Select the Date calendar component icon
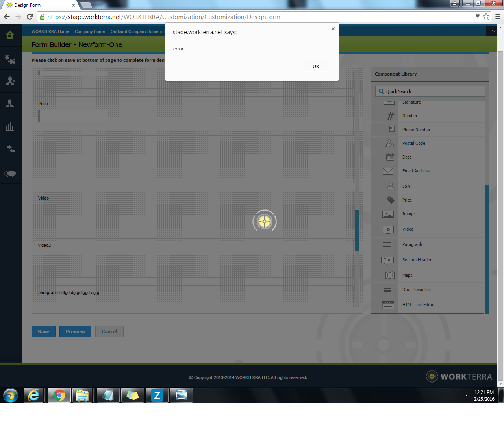The width and height of the screenshot is (504, 433). pos(390,157)
